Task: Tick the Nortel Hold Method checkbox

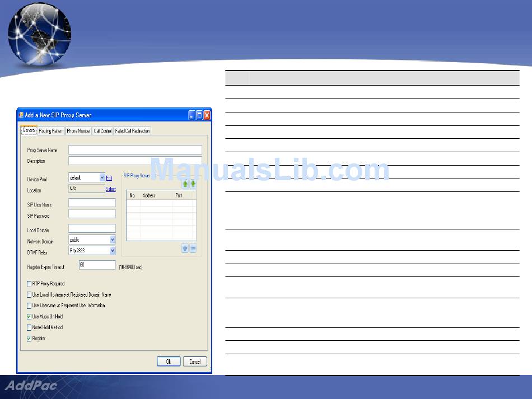Action: 29,327
